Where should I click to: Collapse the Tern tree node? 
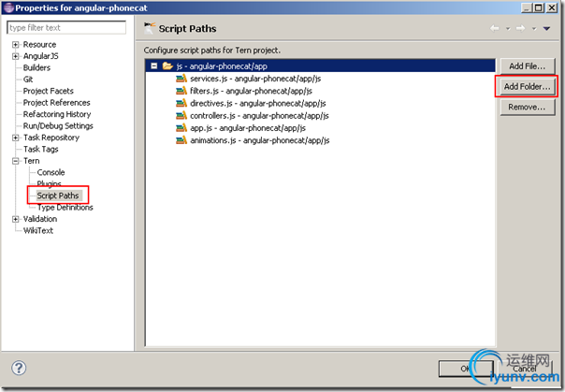(x=15, y=161)
